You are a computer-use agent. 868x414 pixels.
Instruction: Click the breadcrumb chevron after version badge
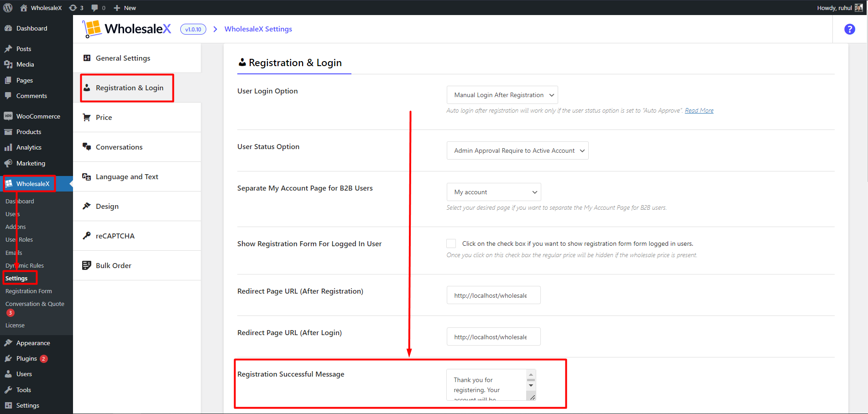tap(215, 29)
